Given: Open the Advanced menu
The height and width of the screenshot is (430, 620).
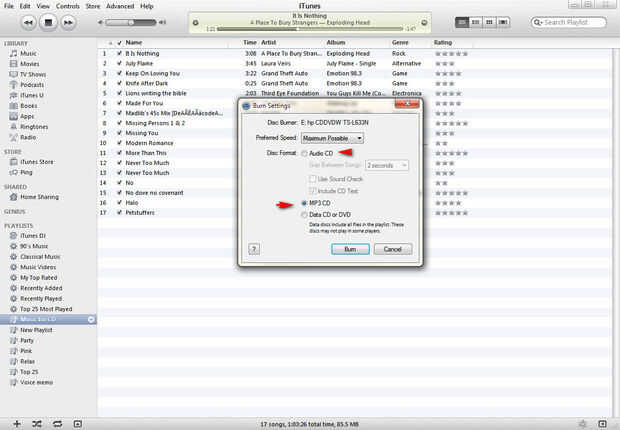Looking at the screenshot, I should pos(120,6).
